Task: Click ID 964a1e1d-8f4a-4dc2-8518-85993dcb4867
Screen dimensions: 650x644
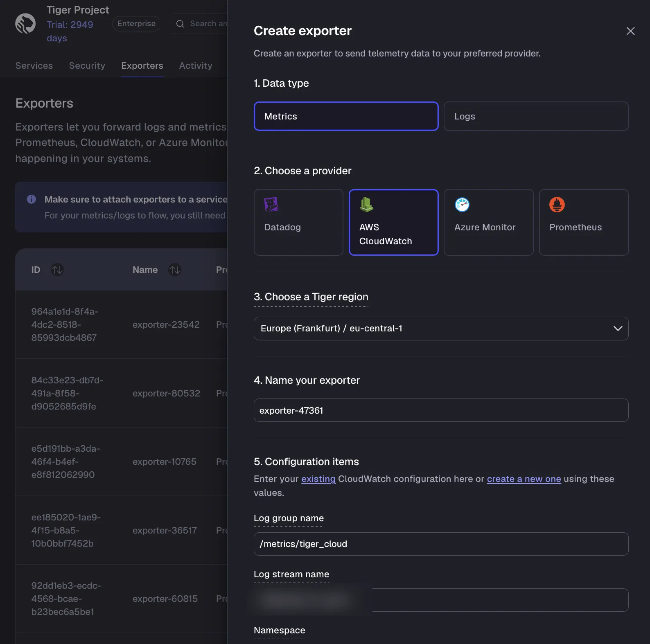Action: point(65,325)
